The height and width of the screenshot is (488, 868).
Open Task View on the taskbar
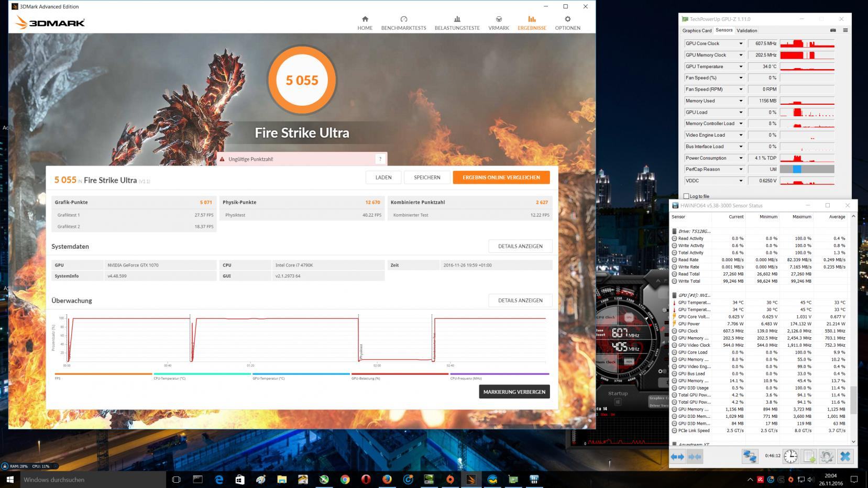pos(177,479)
